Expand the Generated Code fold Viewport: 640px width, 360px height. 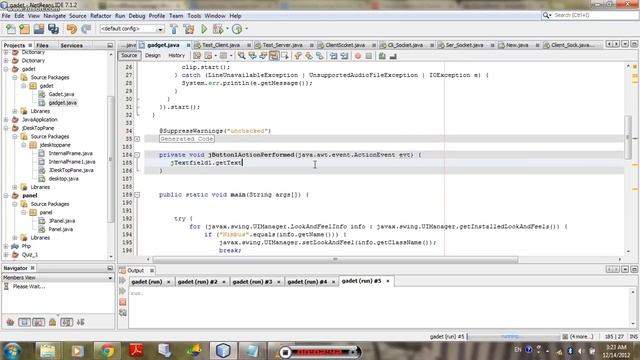(x=137, y=139)
